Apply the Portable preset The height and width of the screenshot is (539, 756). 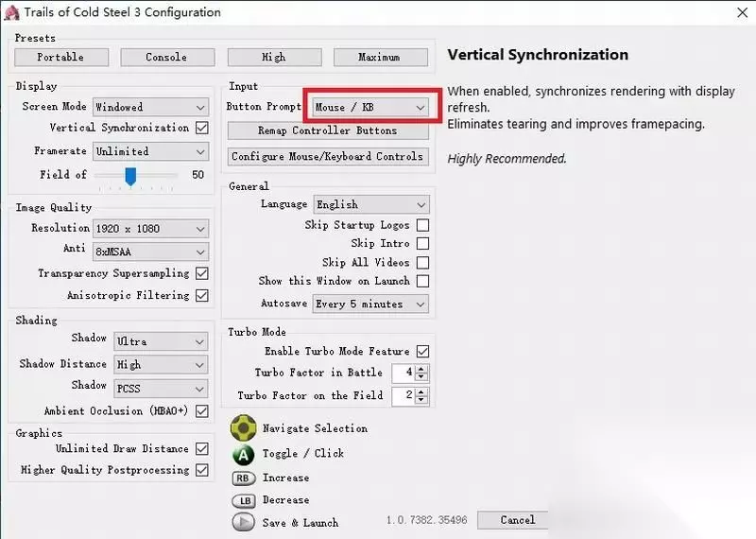61,58
